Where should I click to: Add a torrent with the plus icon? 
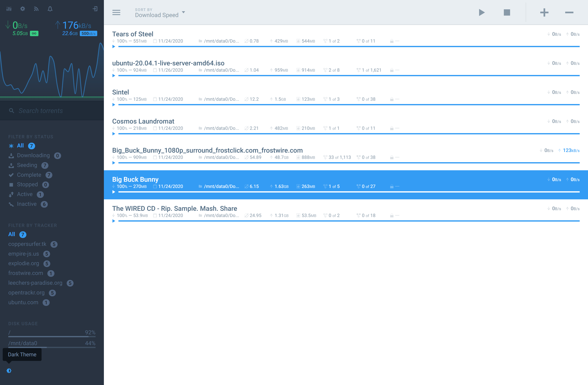[544, 12]
